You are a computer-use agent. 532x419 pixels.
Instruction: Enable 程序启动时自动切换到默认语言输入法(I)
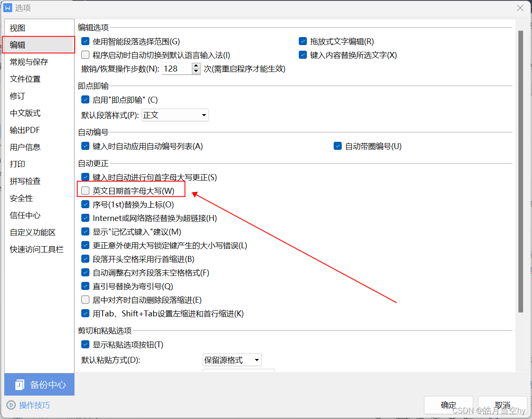86,55
